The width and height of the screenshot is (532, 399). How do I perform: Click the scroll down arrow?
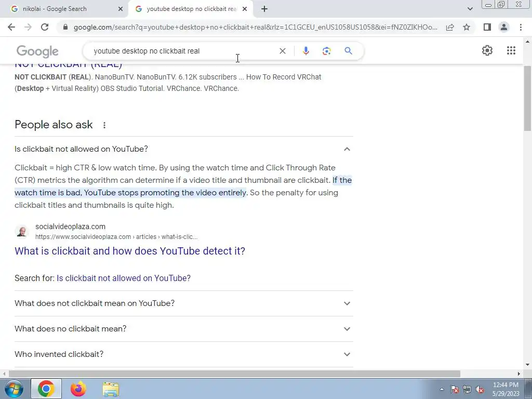pos(527,365)
